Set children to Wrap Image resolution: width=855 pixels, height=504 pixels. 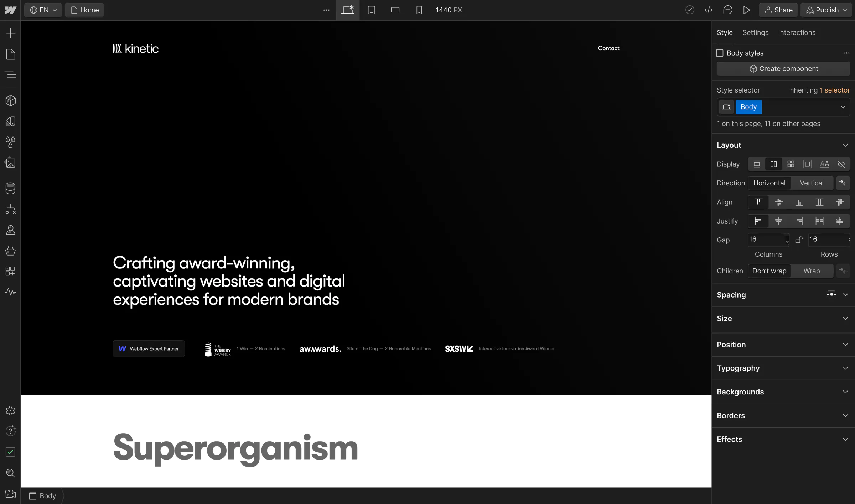point(812,271)
